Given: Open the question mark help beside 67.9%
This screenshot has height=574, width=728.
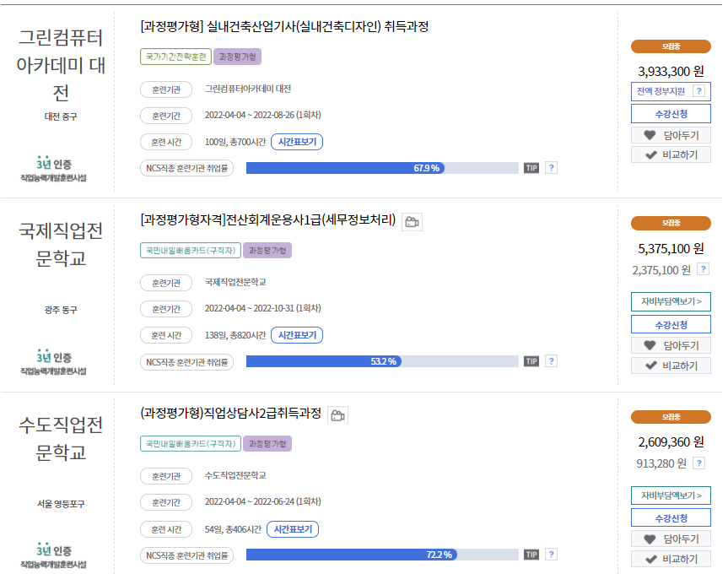Looking at the screenshot, I should coord(551,169).
